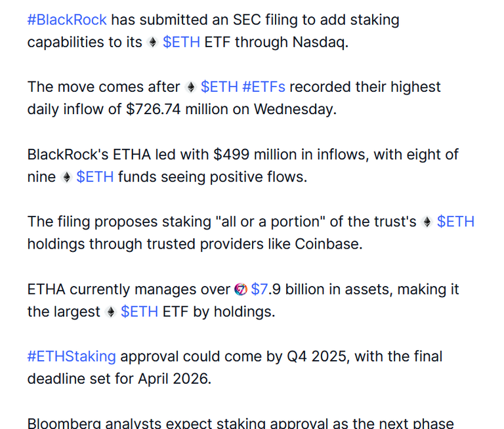Screen dimensions: 504x429
Task: Open the #BlackRock hashtag link
Action: click(67, 20)
